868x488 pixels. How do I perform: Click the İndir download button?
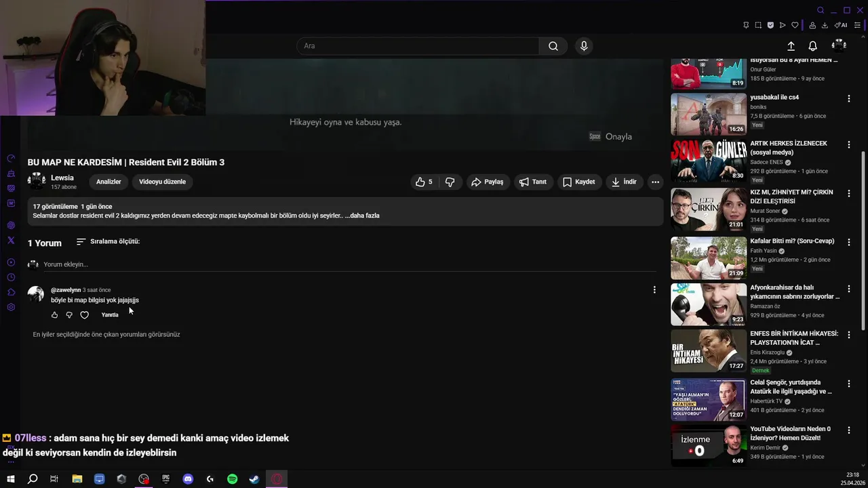click(624, 182)
